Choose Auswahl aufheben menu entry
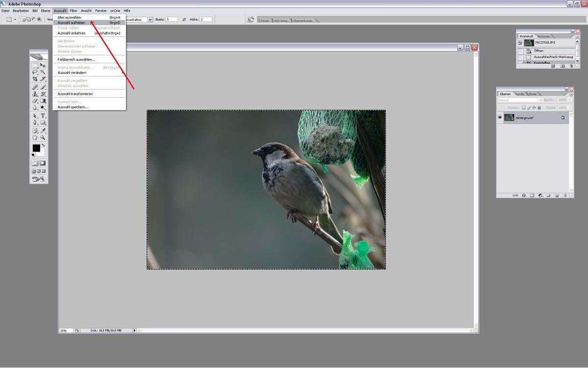The width and height of the screenshot is (588, 368). pyautogui.click(x=89, y=23)
